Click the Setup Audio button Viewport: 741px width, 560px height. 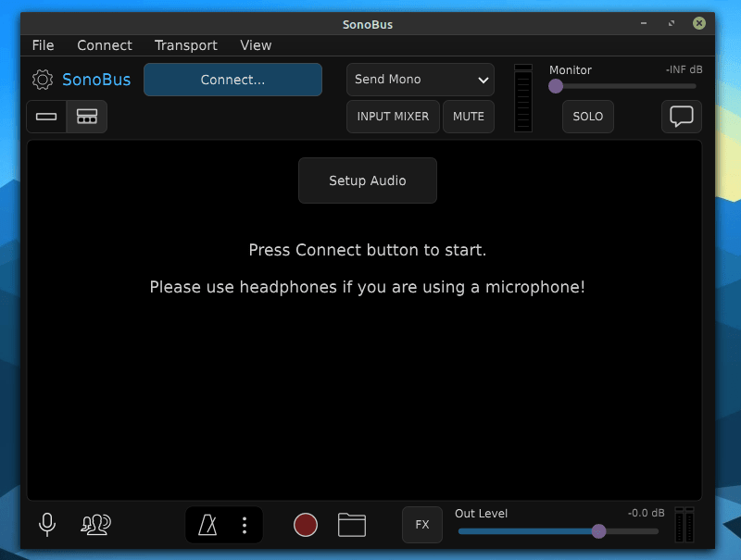pyautogui.click(x=368, y=180)
